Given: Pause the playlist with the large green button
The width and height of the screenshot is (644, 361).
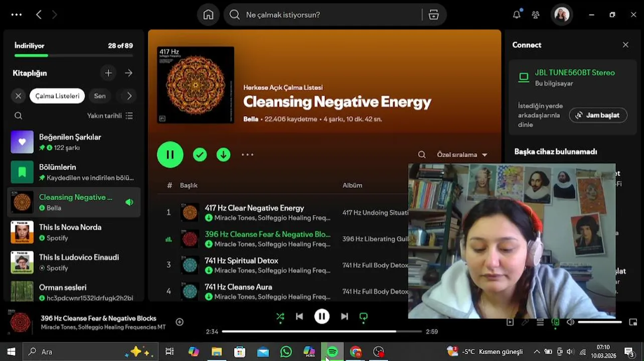Looking at the screenshot, I should [x=170, y=154].
